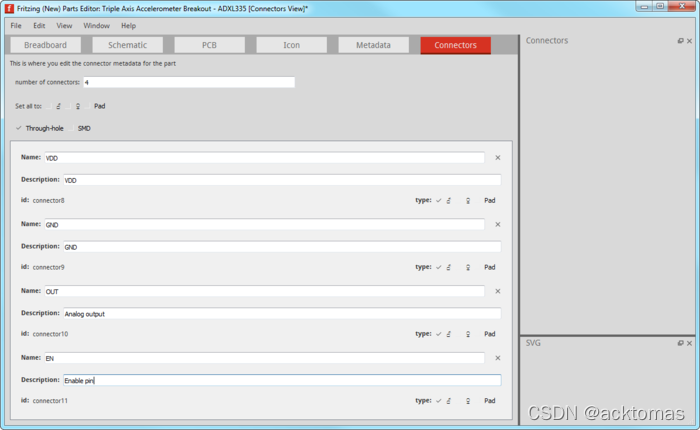This screenshot has height=430, width=700.
Task: Set all connectors to female type
Action: pos(74,106)
